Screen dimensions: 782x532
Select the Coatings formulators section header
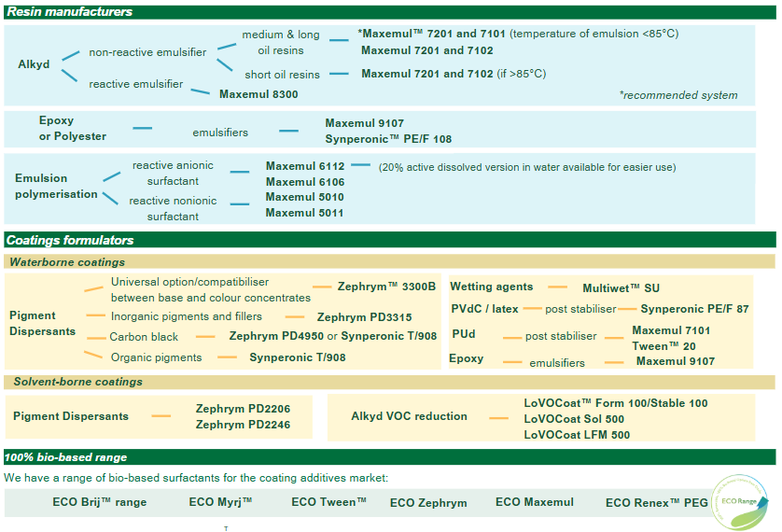coord(70,240)
